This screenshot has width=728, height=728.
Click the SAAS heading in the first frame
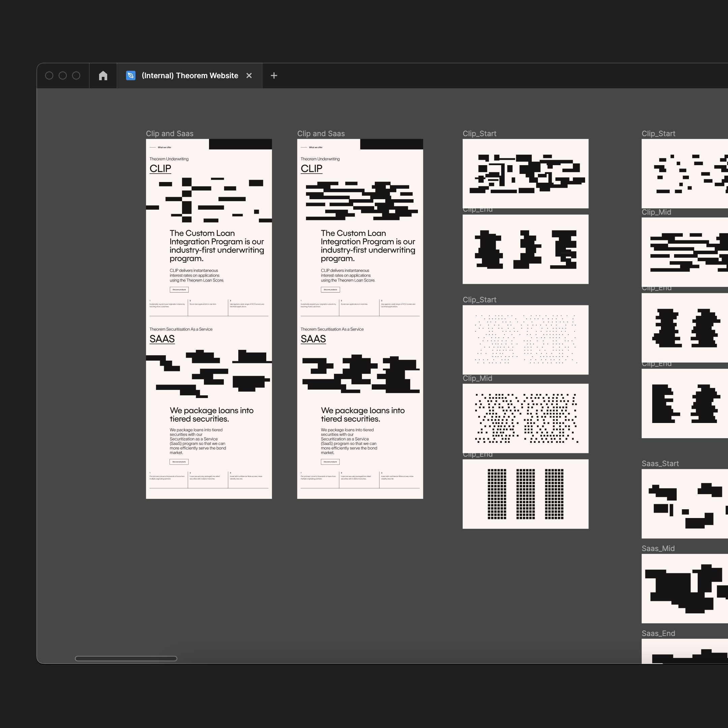(162, 339)
